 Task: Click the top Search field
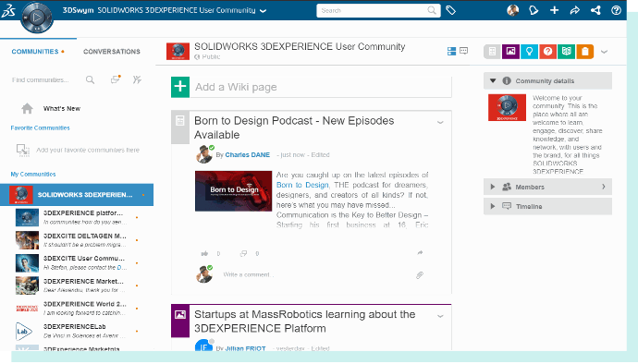point(378,10)
